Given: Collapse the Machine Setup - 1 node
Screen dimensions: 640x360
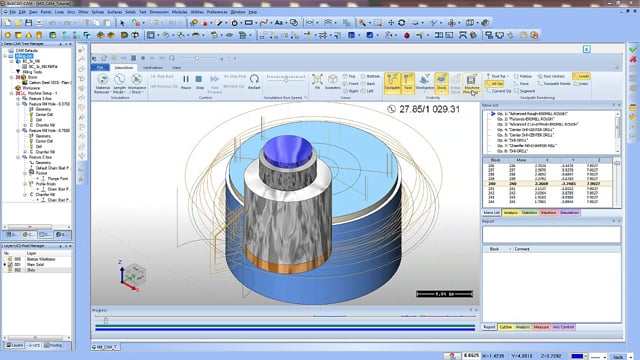Looking at the screenshot, I should click(x=12, y=93).
